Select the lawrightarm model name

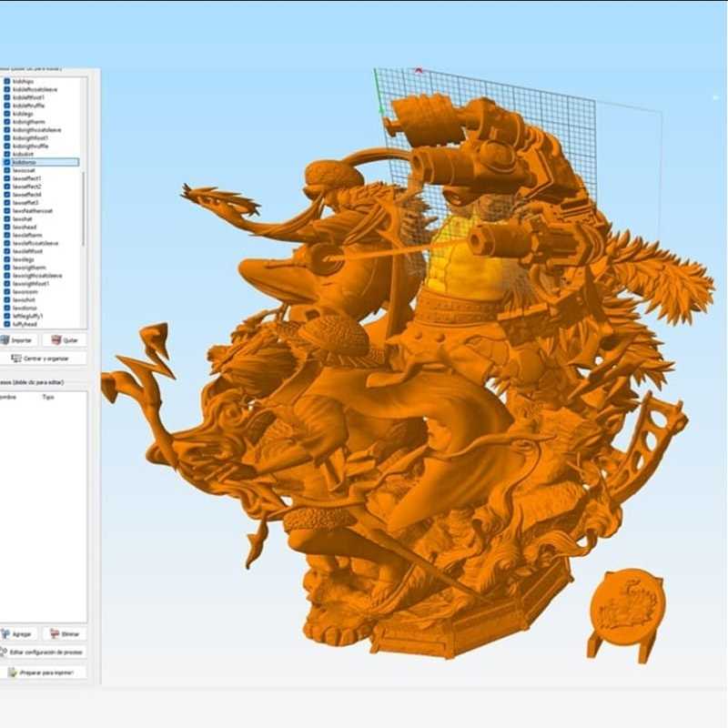(29, 268)
